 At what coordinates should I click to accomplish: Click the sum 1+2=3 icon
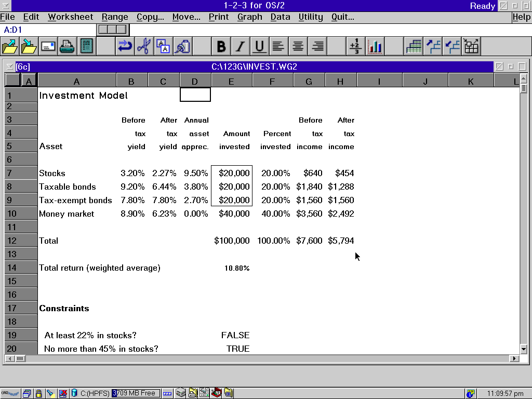click(x=355, y=47)
